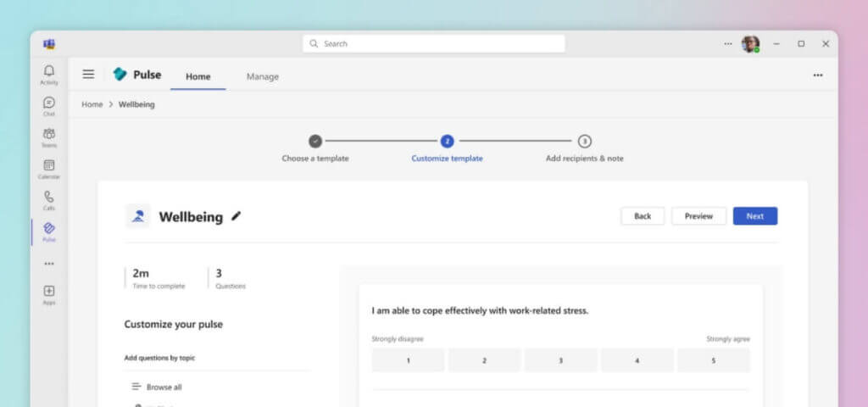Viewport: 868px width, 407px height.
Task: Click the Strongly disagree label
Action: pos(398,339)
